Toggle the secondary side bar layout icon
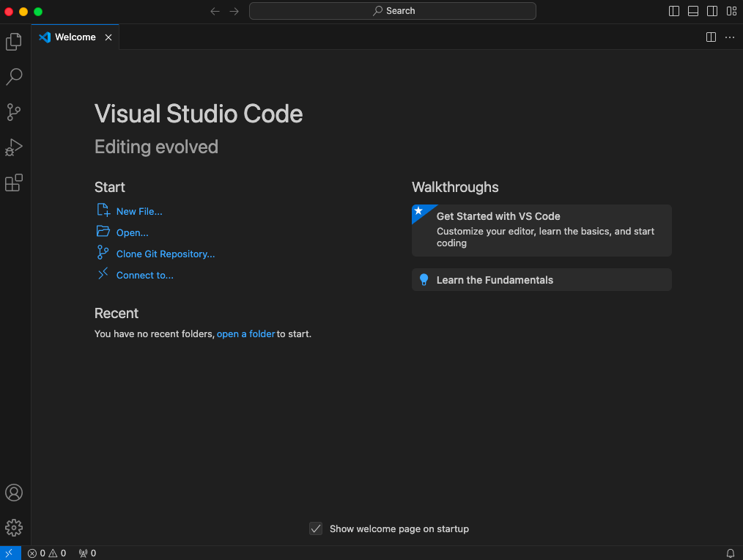 [711, 11]
